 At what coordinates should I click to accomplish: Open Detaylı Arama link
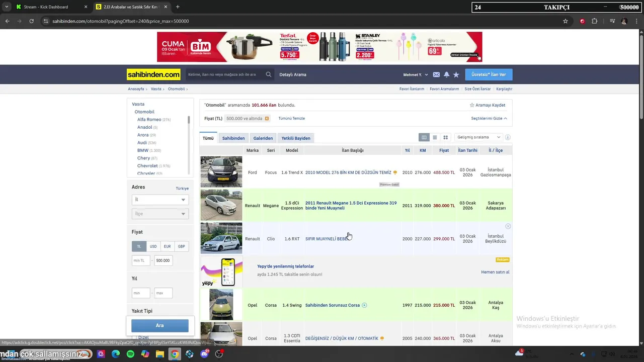point(293,74)
